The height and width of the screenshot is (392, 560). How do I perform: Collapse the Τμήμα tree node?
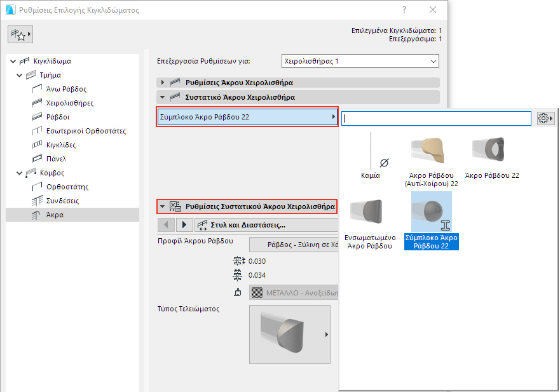pyautogui.click(x=20, y=76)
